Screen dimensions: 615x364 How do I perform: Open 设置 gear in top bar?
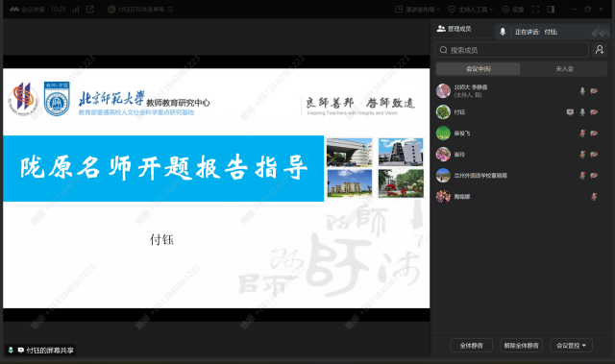click(x=513, y=10)
